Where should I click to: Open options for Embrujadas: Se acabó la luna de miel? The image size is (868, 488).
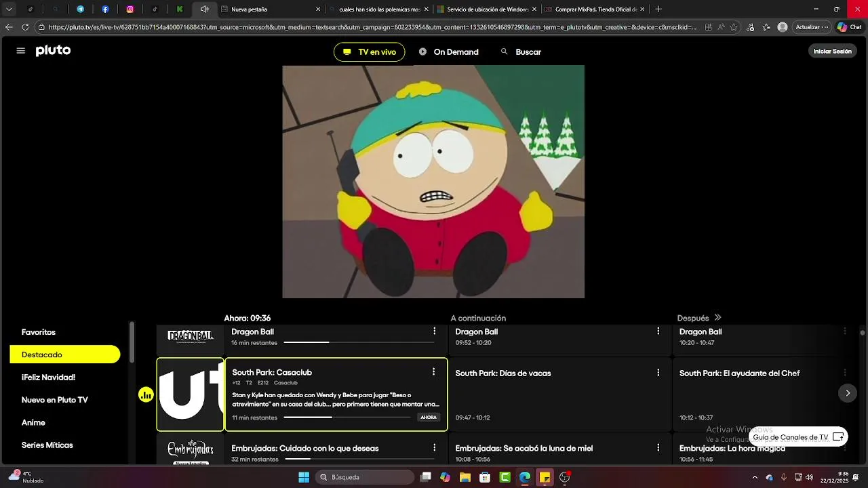pyautogui.click(x=658, y=448)
